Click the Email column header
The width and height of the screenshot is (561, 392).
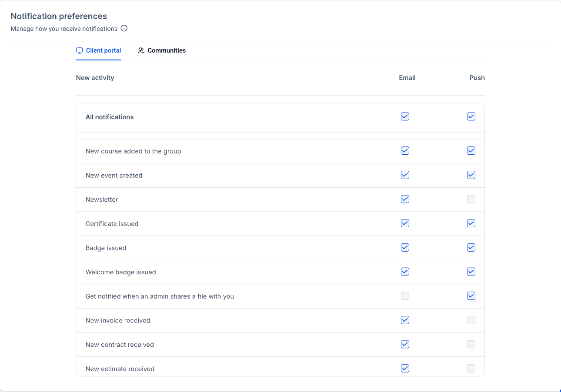(407, 78)
